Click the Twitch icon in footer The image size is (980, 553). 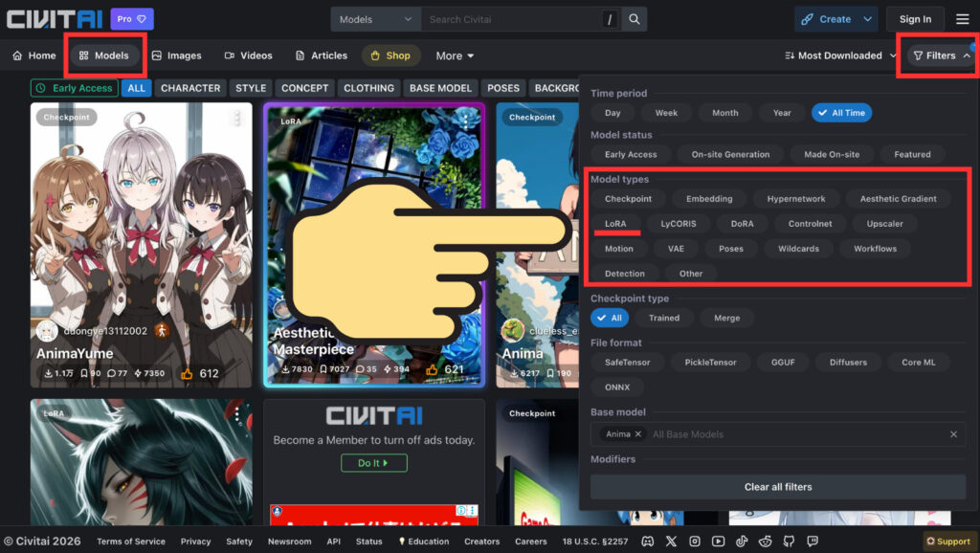click(812, 542)
